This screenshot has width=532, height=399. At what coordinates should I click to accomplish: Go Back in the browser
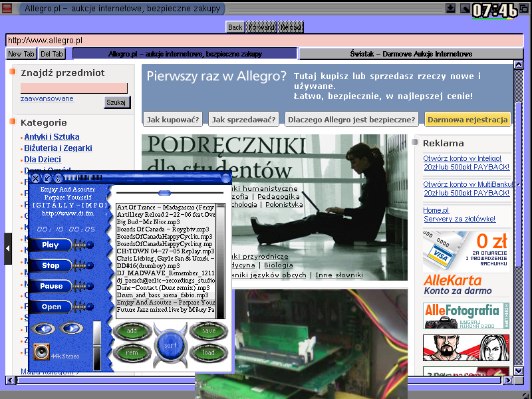click(x=235, y=27)
